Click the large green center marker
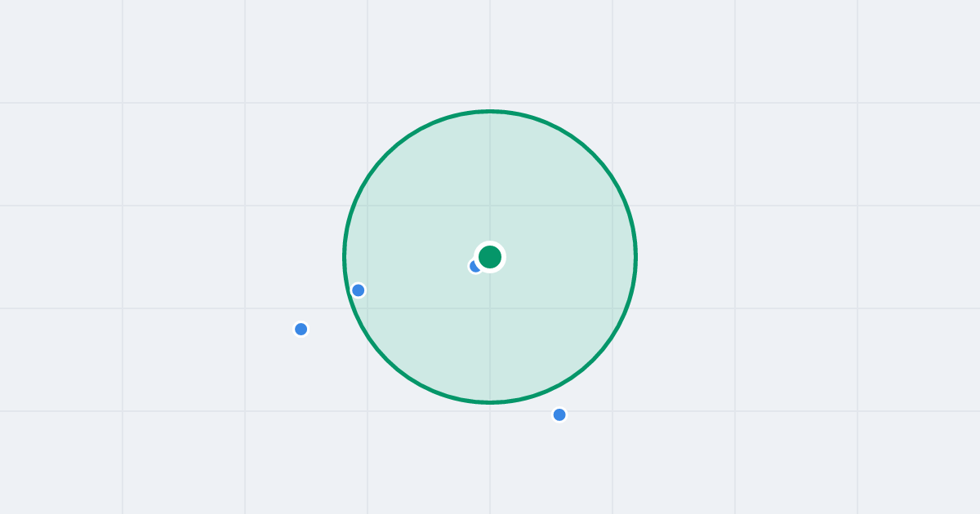This screenshot has width=980, height=514. (x=490, y=257)
